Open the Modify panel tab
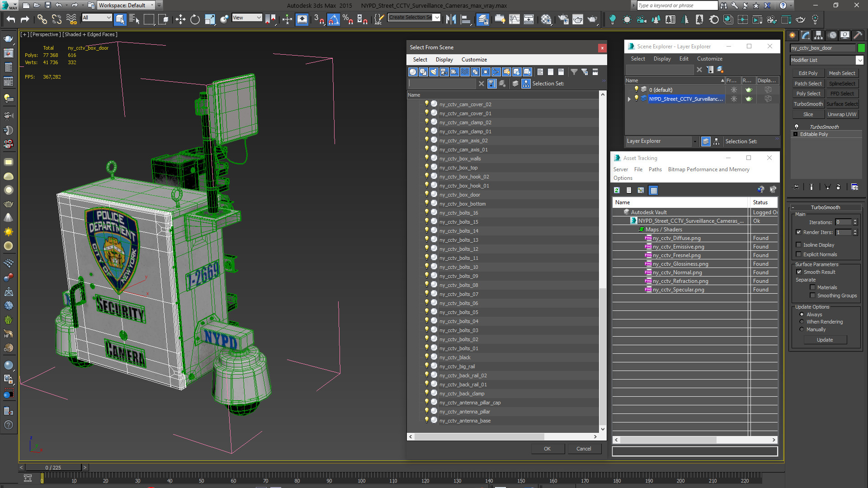This screenshot has width=868, height=488. pyautogui.click(x=806, y=35)
